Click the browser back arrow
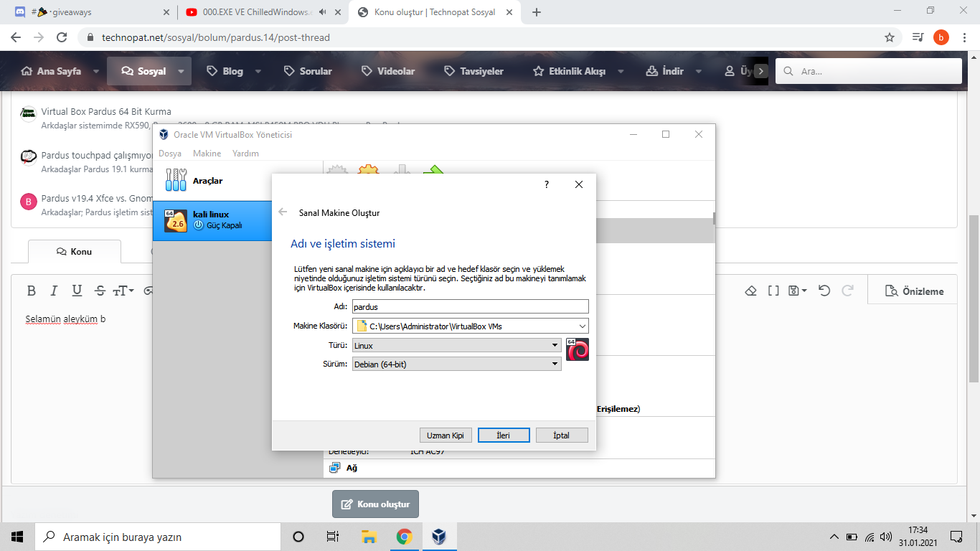This screenshot has width=980, height=551. (17, 37)
